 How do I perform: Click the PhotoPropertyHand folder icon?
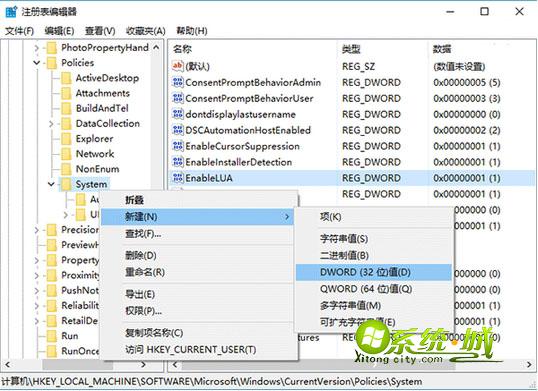coord(51,48)
